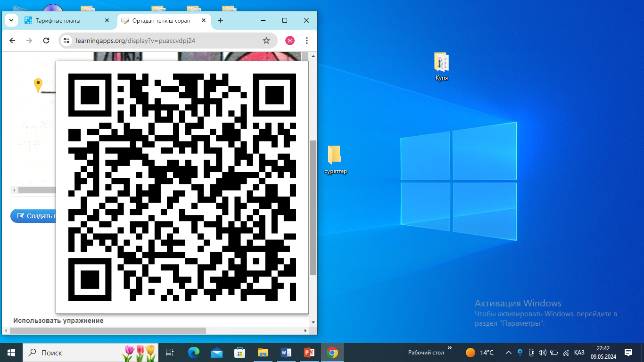The height and width of the screenshot is (362, 644).
Task: Click the yellow map pin marker
Action: pos(38,85)
